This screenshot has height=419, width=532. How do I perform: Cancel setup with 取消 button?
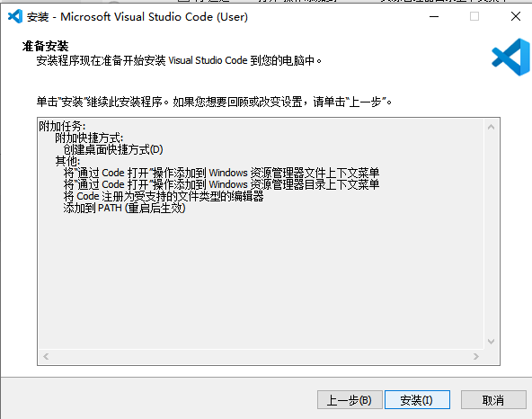[493, 399]
